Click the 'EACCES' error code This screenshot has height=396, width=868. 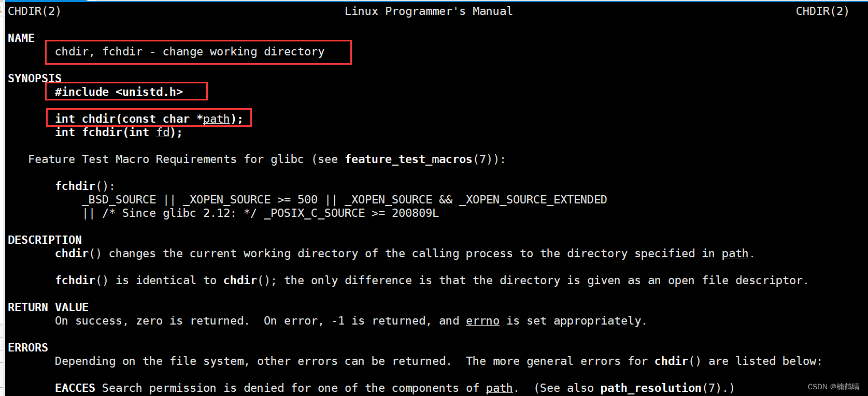coord(75,388)
